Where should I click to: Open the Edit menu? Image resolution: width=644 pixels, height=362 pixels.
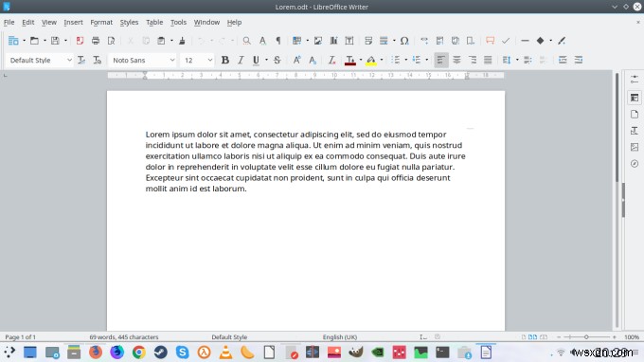click(x=27, y=22)
